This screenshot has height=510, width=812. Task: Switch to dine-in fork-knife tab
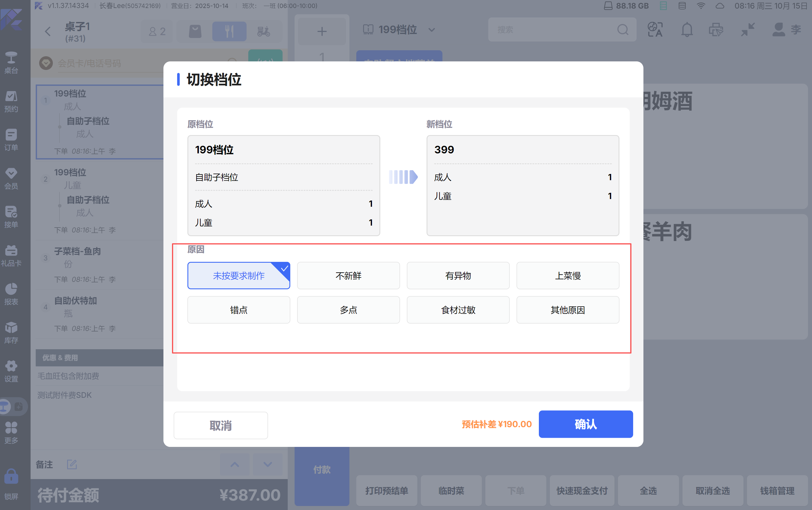[x=229, y=31]
